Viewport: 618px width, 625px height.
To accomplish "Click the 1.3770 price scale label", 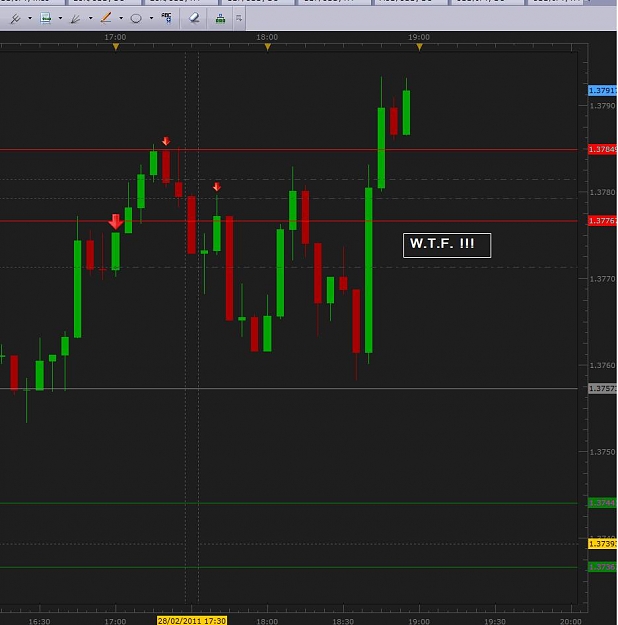I will 602,279.
